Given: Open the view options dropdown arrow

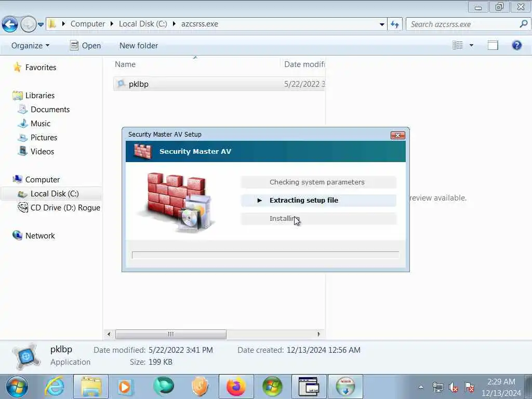Looking at the screenshot, I should (471, 45).
